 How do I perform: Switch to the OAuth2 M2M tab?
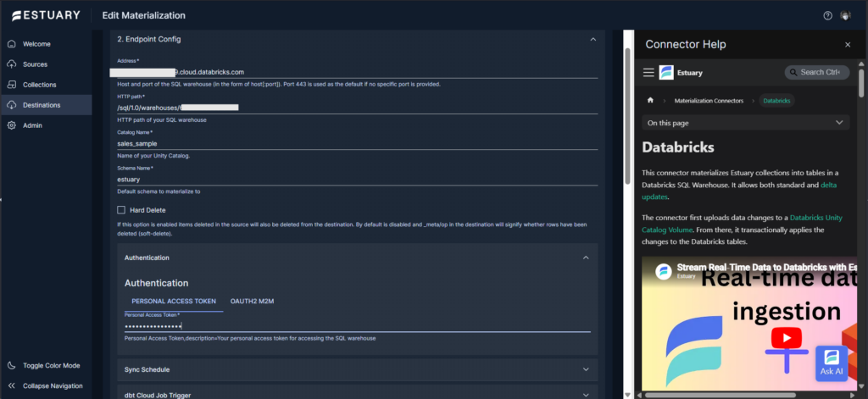(x=252, y=302)
